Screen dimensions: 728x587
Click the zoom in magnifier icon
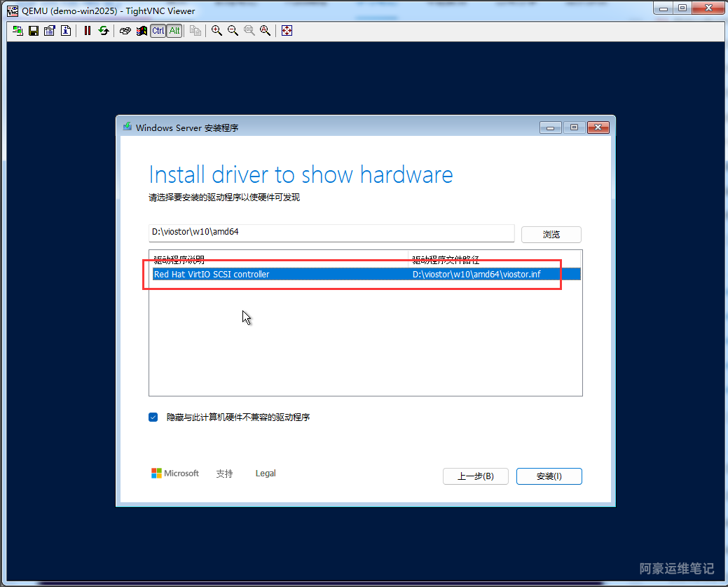point(217,31)
